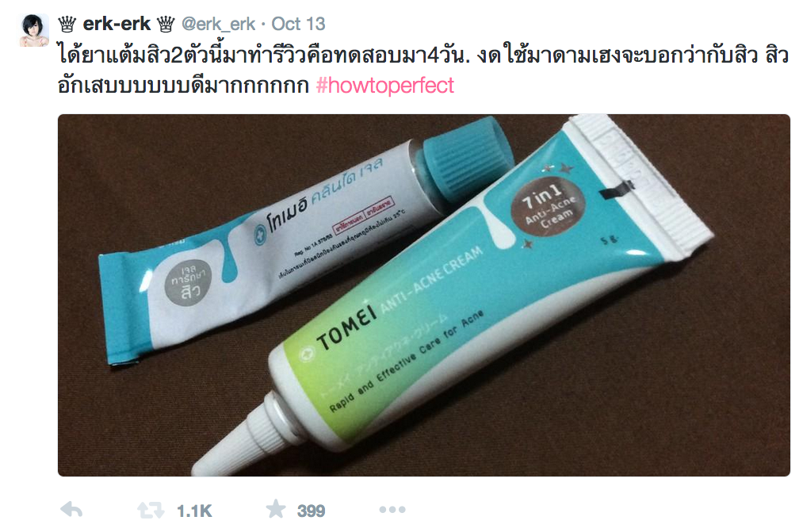This screenshot has width=803, height=532.
Task: Click the erk-erk display name
Action: [117, 24]
